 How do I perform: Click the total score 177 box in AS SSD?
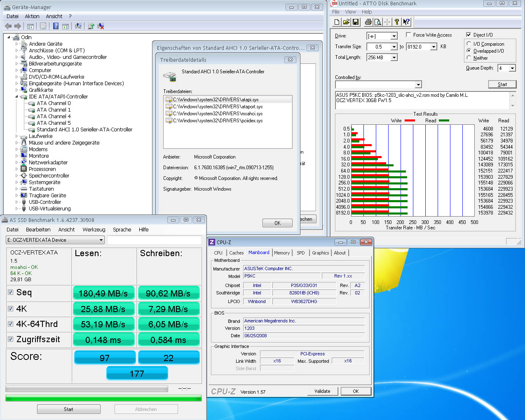click(x=137, y=373)
